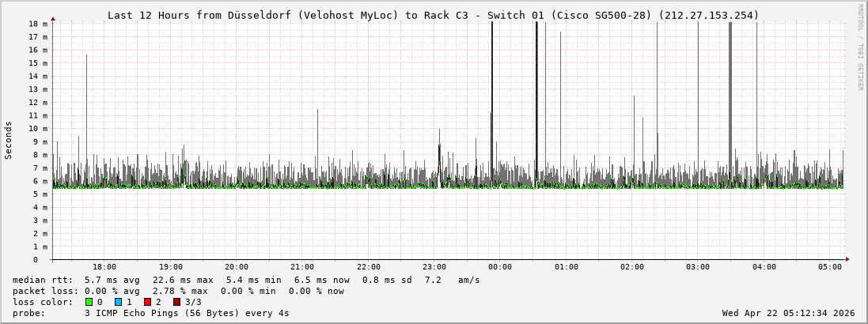Select the 05:00 time axis label
The image size is (868, 324).
point(830,267)
